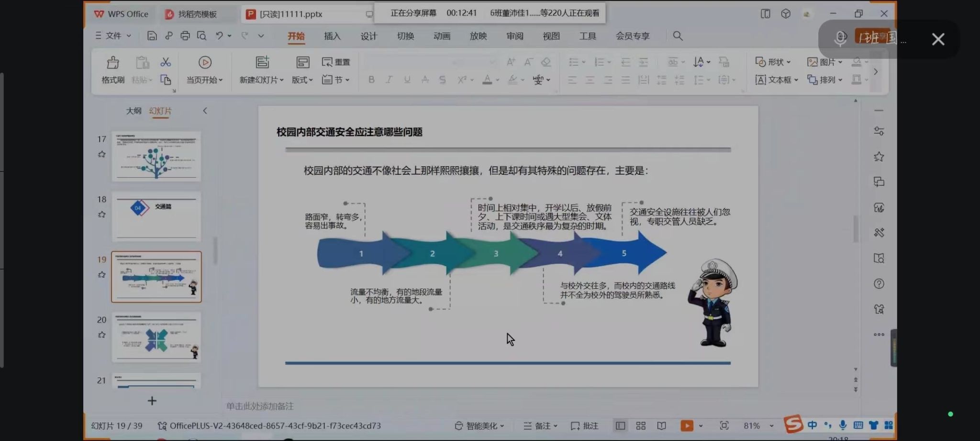Select slide 20 thumbnail
This screenshot has width=980, height=441.
pyautogui.click(x=156, y=337)
